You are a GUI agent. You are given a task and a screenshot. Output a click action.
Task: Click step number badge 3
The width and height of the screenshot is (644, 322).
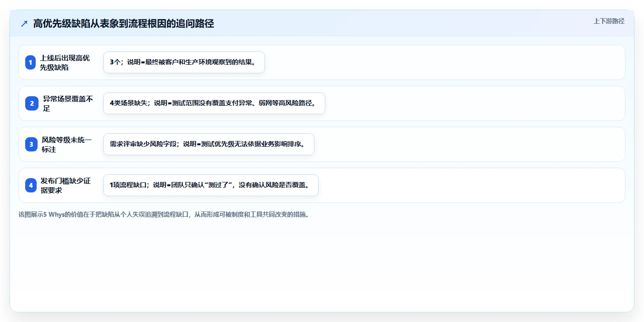coord(30,144)
